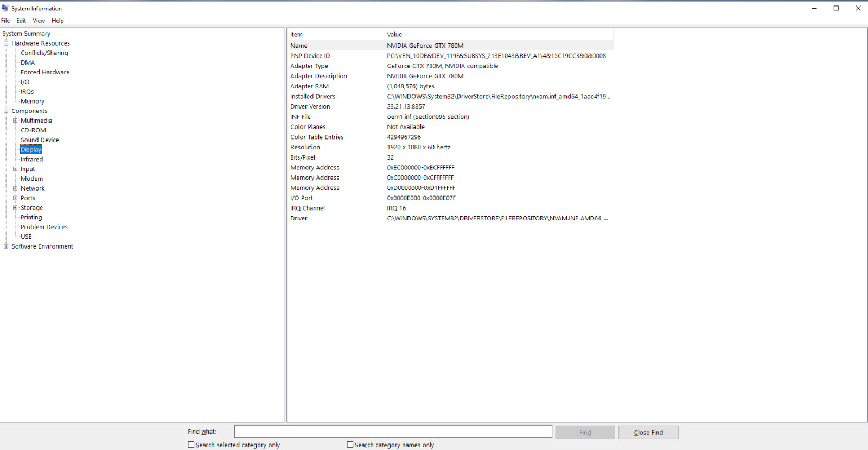
Task: Click the Resolution value 1920 x 1080 x 60 hertz
Action: 418,147
